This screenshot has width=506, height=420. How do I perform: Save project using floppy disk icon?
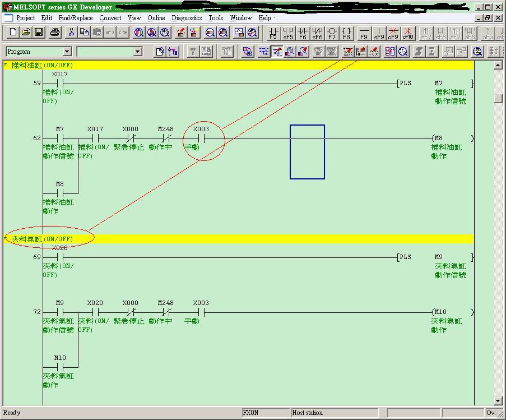click(39, 33)
